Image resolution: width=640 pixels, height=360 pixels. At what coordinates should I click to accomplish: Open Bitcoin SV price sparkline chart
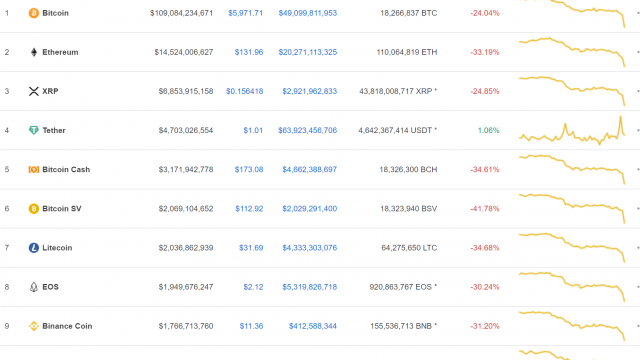572,209
